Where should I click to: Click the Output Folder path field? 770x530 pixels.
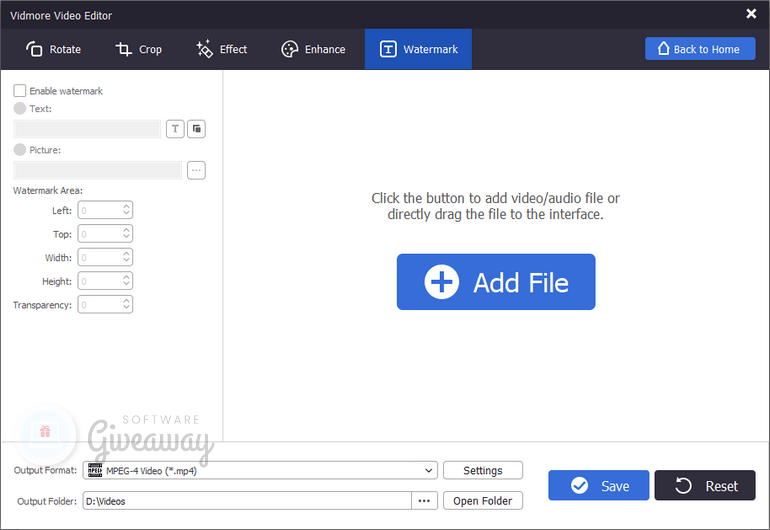[247, 501]
